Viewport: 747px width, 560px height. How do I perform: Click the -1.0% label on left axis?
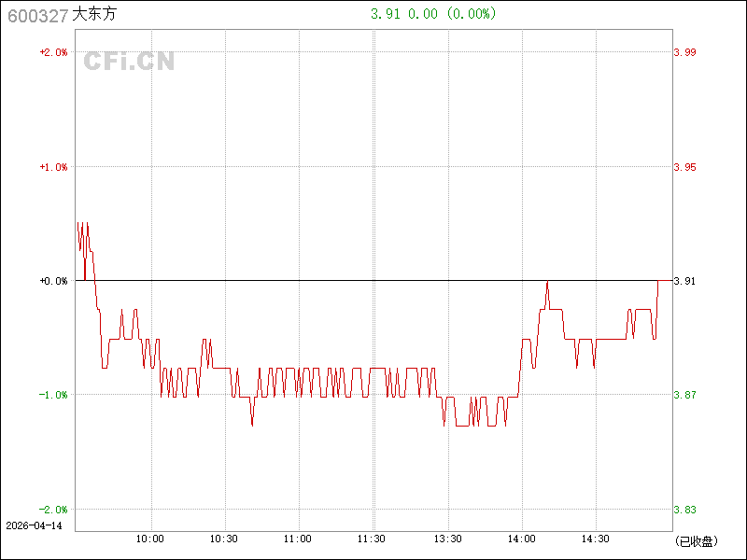click(53, 395)
